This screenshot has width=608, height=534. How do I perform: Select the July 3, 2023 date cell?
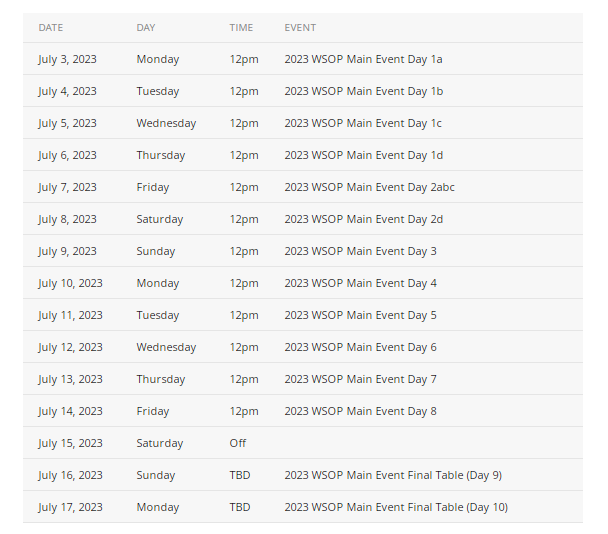[67, 59]
